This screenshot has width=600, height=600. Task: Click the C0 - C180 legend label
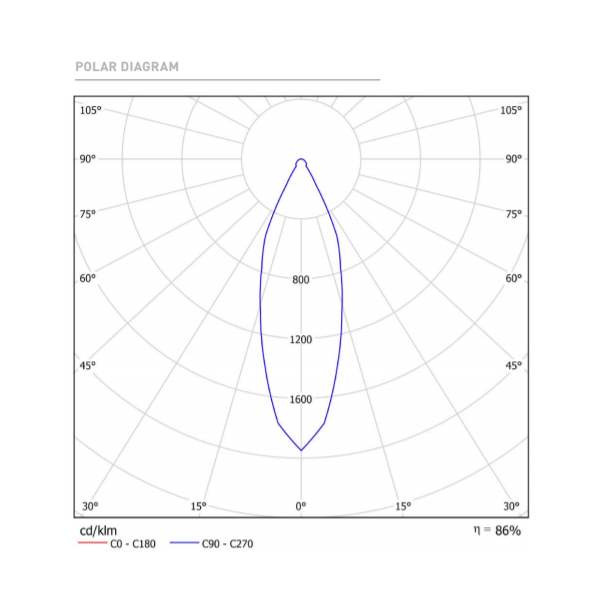(x=133, y=544)
